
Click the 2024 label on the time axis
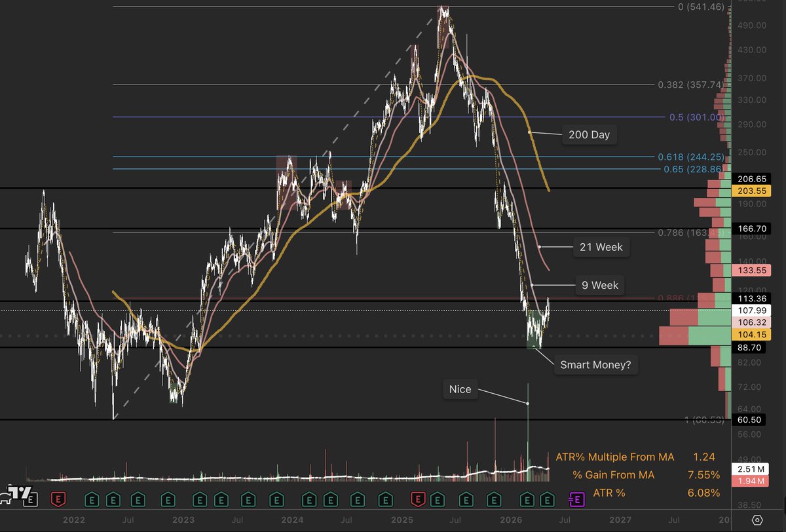292,520
